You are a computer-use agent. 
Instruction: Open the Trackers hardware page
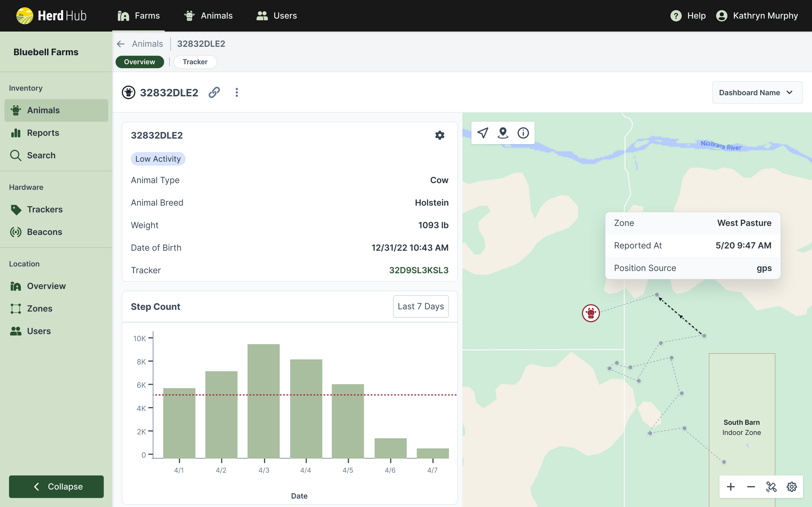[x=45, y=209]
